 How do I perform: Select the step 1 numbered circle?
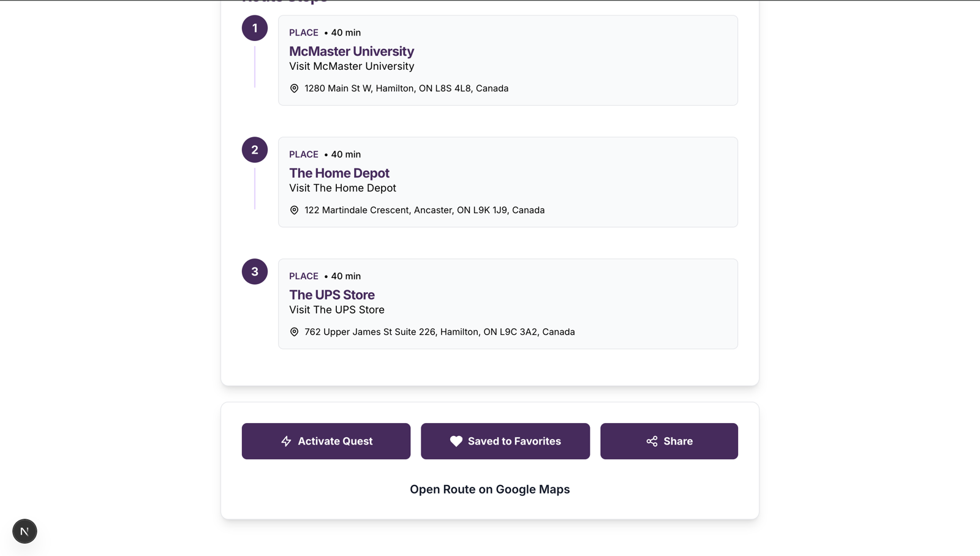[x=255, y=28]
